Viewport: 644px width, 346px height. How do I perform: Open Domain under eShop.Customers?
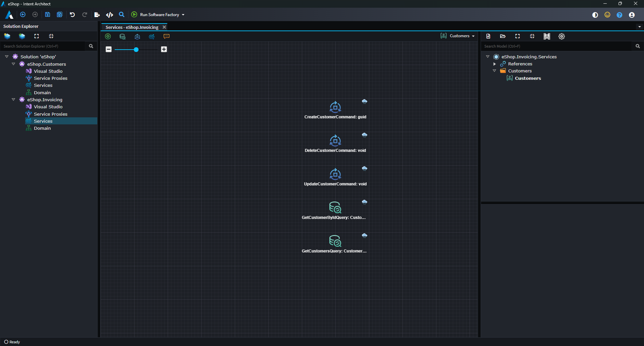42,93
